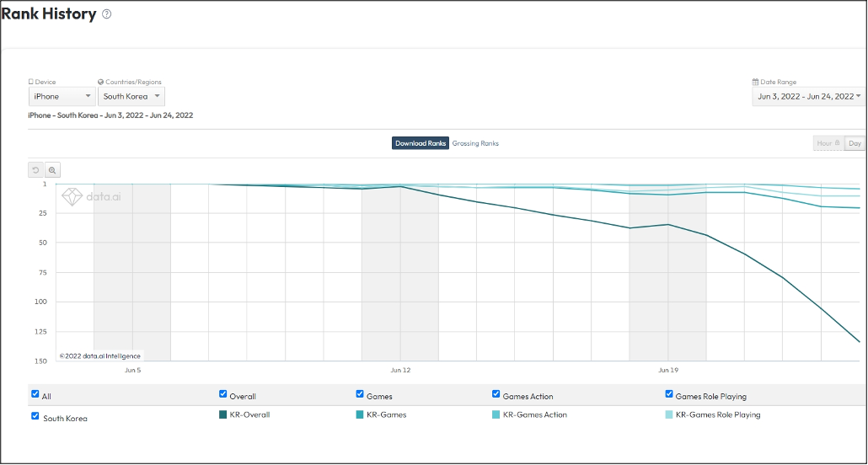Click the Hour granularity button
The width and height of the screenshot is (868, 465).
pos(828,143)
